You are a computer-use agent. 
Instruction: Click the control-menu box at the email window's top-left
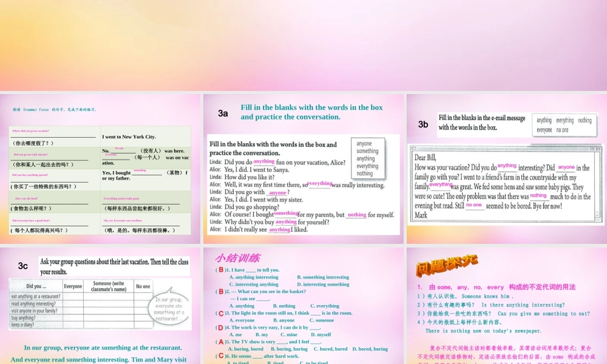414,148
